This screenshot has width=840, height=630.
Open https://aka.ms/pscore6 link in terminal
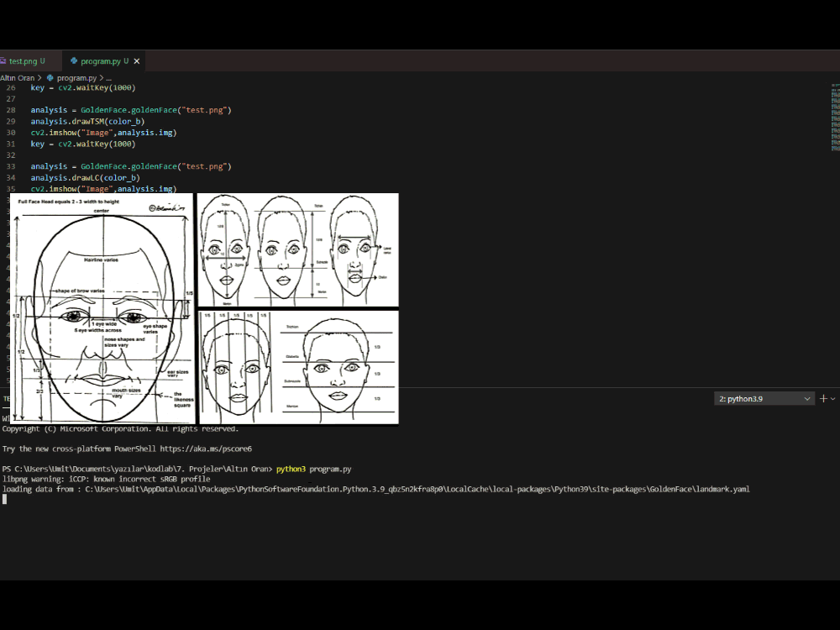point(206,449)
